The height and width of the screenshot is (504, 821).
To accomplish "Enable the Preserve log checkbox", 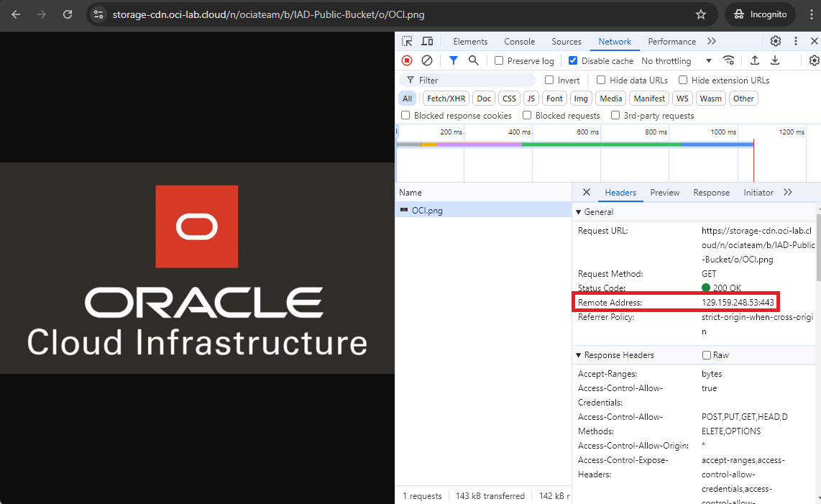I will pos(499,61).
